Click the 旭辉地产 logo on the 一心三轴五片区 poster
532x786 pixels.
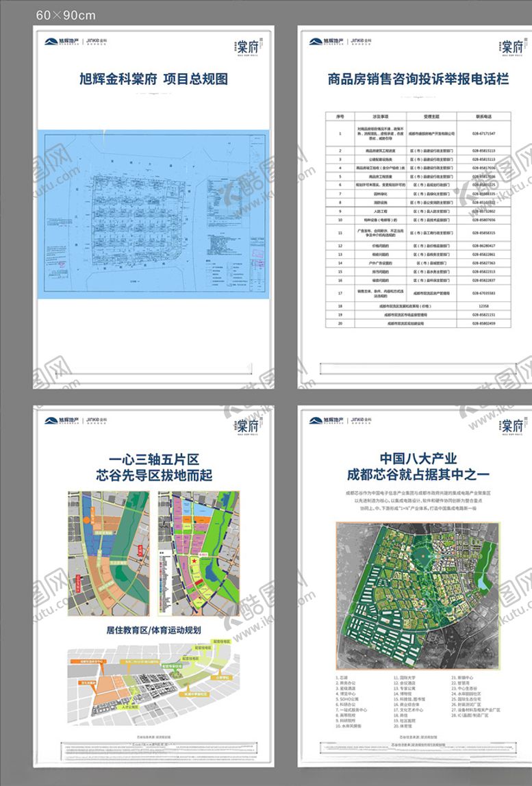click(62, 420)
